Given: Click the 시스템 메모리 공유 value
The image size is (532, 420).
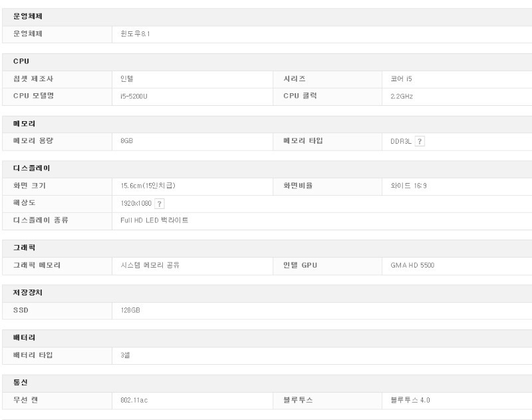Looking at the screenshot, I should pyautogui.click(x=150, y=266).
